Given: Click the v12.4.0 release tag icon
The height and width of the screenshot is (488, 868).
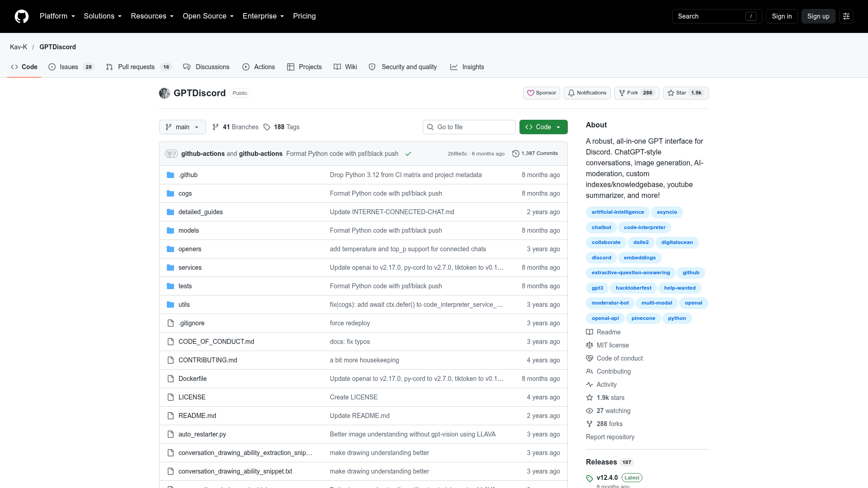Looking at the screenshot, I should click(x=590, y=479).
